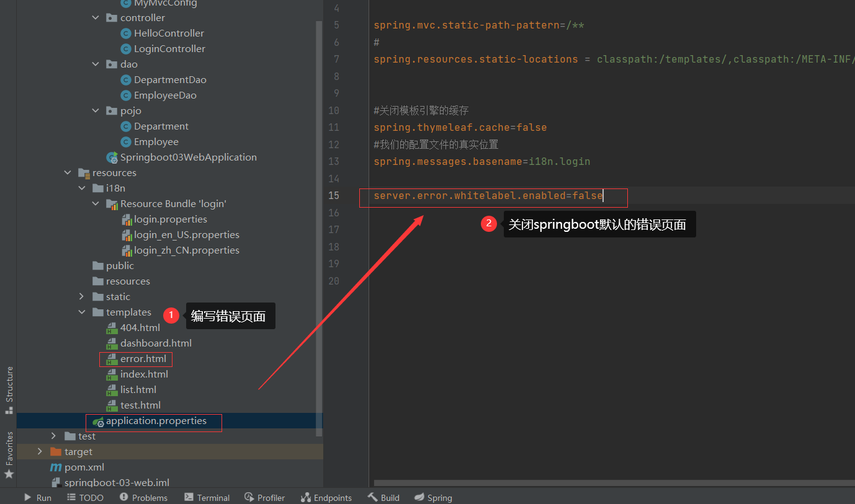Open the Terminal tool window tab
The width and height of the screenshot is (855, 504).
207,498
